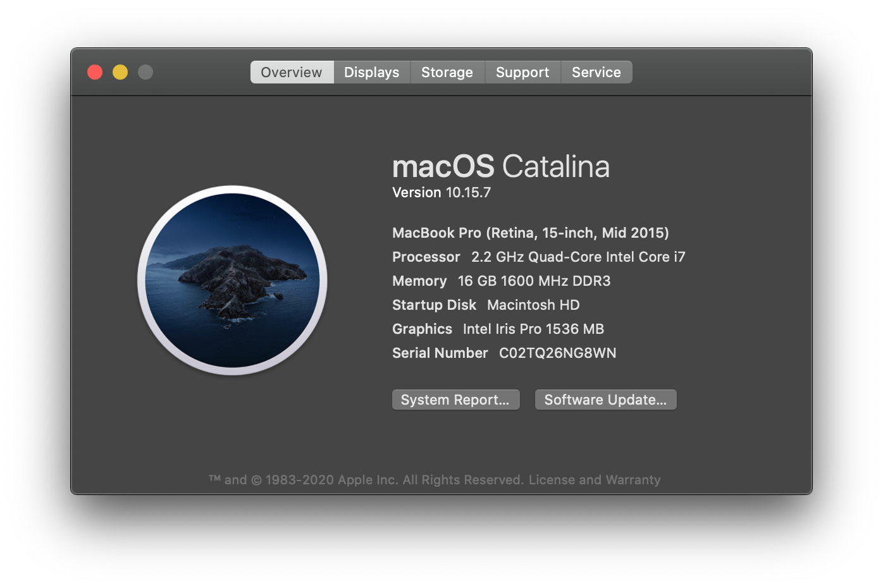
Task: Click the MacBook Pro model name line
Action: [530, 233]
